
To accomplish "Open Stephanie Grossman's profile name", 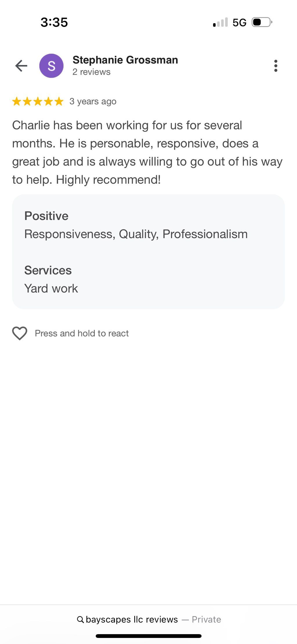I will 125,60.
